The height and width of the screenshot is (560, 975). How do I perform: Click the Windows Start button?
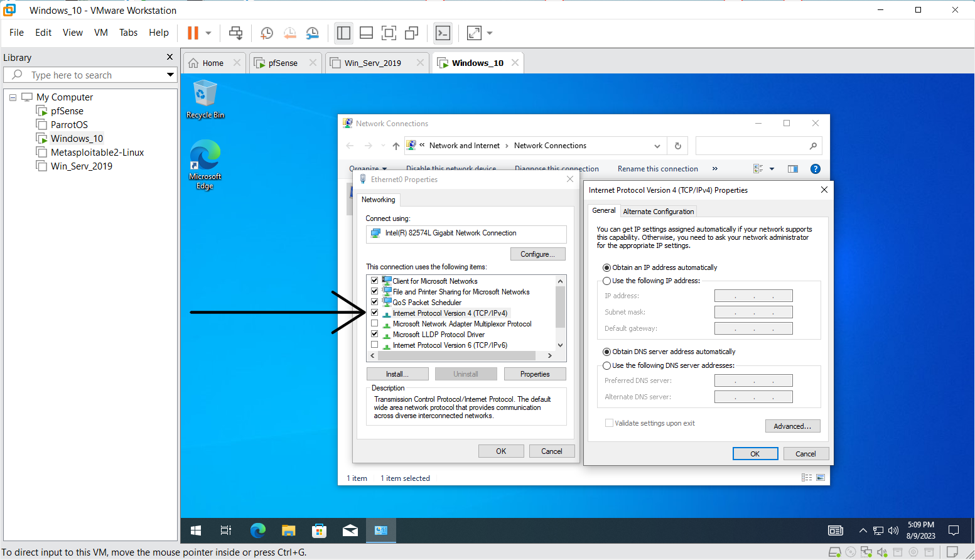196,530
